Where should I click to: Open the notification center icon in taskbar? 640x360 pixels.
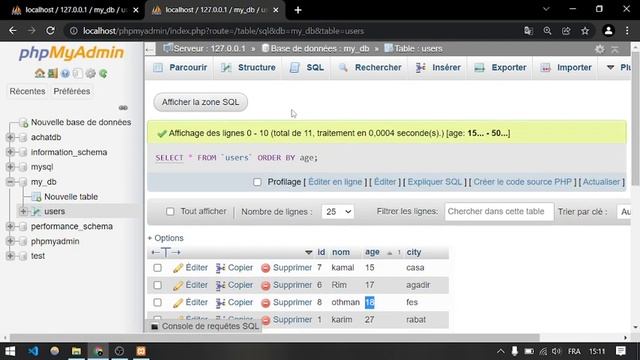(x=621, y=351)
